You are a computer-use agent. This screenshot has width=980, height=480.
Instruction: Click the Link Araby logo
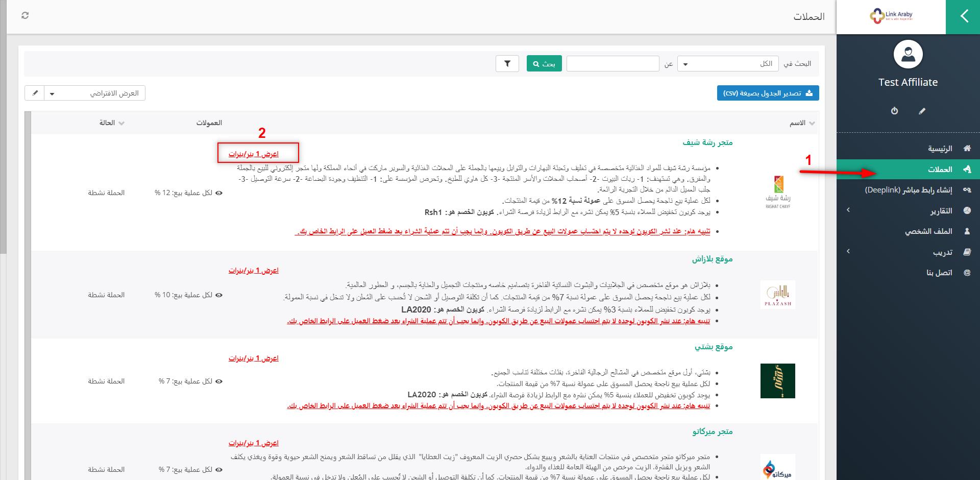point(891,16)
